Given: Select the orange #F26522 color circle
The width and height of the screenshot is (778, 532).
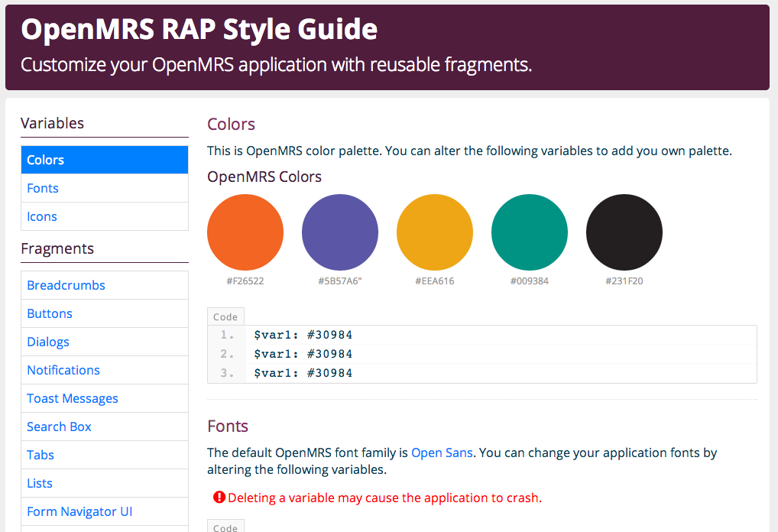Looking at the screenshot, I should pos(245,232).
